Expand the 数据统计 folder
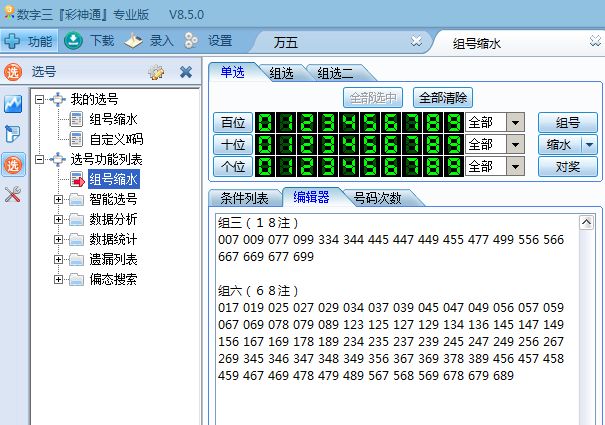The width and height of the screenshot is (605, 425). tap(58, 239)
